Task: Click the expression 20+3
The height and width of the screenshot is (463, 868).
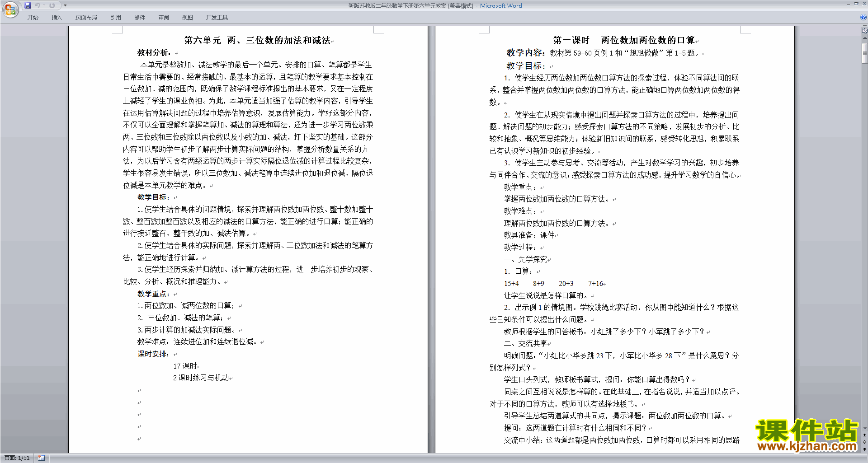Action: tap(566, 284)
